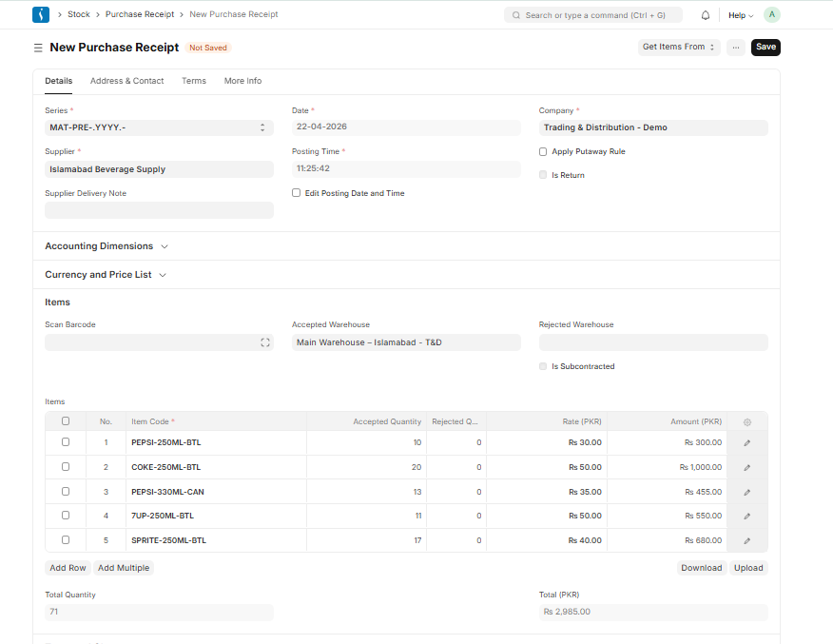Enable the Apply Putaway Rule checkbox
Image resolution: width=833 pixels, height=644 pixels.
pos(543,151)
